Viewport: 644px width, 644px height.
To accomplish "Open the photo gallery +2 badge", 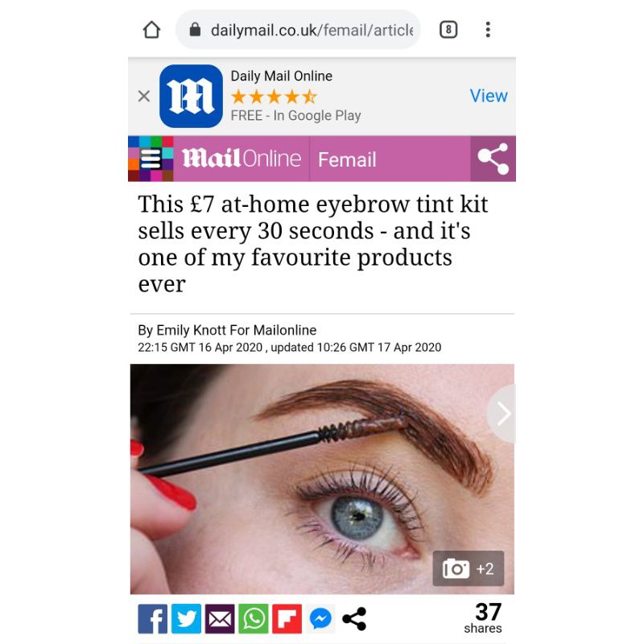I will pyautogui.click(x=469, y=568).
